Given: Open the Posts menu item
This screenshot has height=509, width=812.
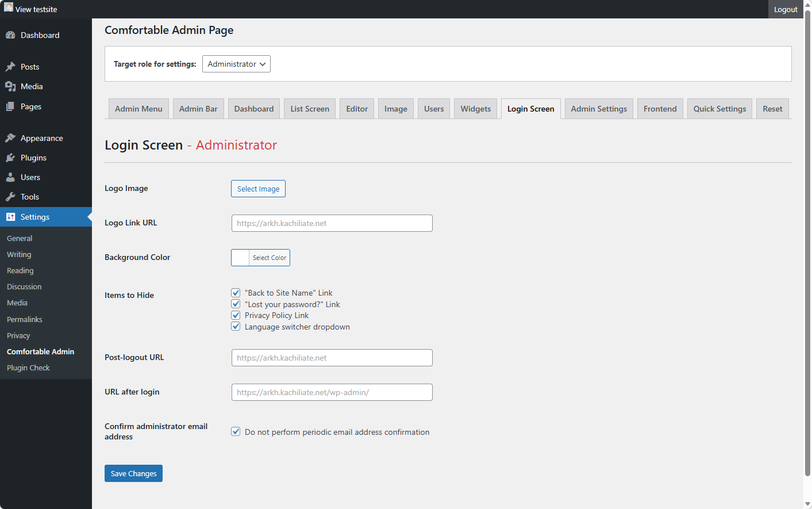Looking at the screenshot, I should [x=46, y=67].
